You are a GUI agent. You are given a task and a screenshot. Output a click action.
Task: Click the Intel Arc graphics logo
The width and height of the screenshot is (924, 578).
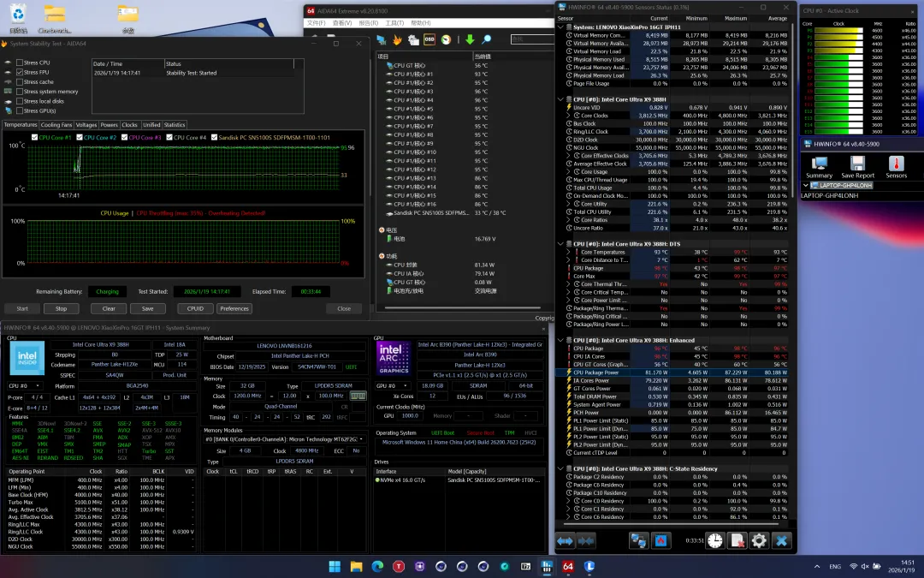point(393,357)
